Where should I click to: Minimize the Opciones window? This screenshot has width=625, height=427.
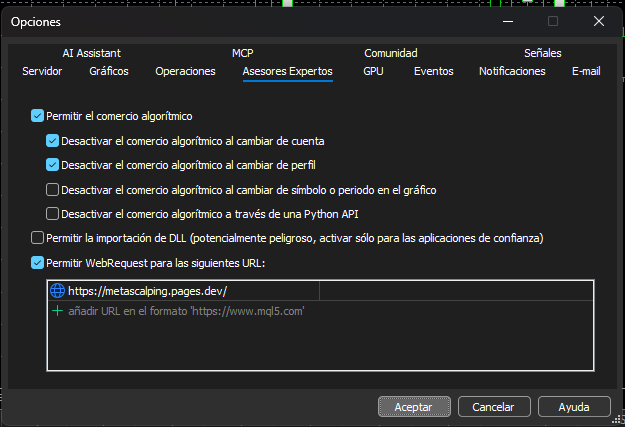coord(508,21)
